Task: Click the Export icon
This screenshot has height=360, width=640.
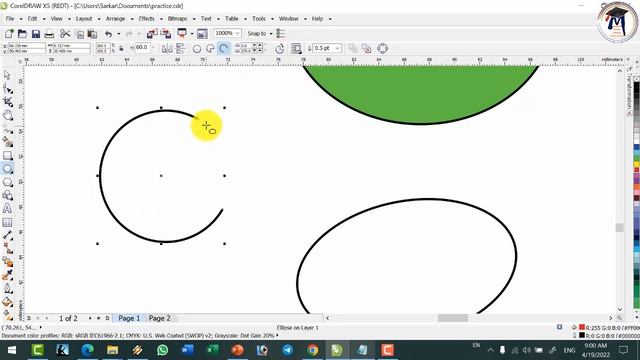Action: pos(166,33)
